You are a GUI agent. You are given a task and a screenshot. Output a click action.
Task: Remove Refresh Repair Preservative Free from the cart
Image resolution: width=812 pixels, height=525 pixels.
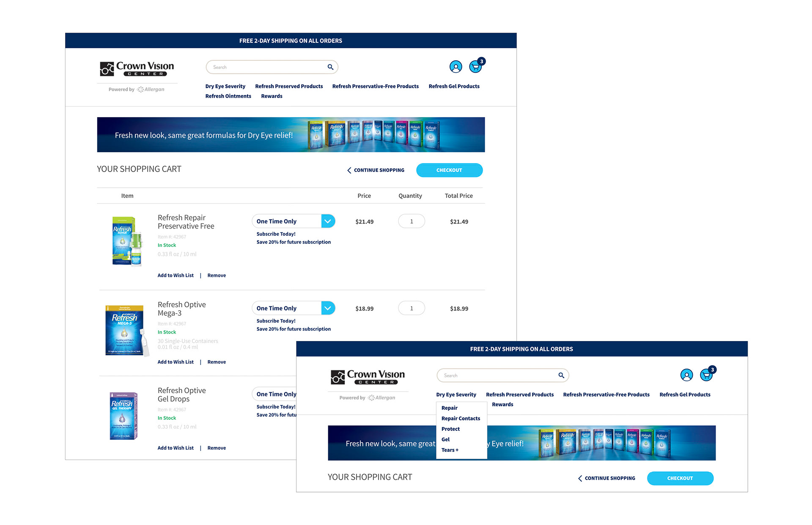[217, 276]
